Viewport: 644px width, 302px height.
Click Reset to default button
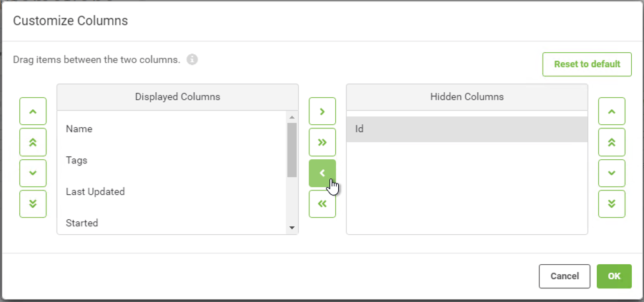(587, 64)
